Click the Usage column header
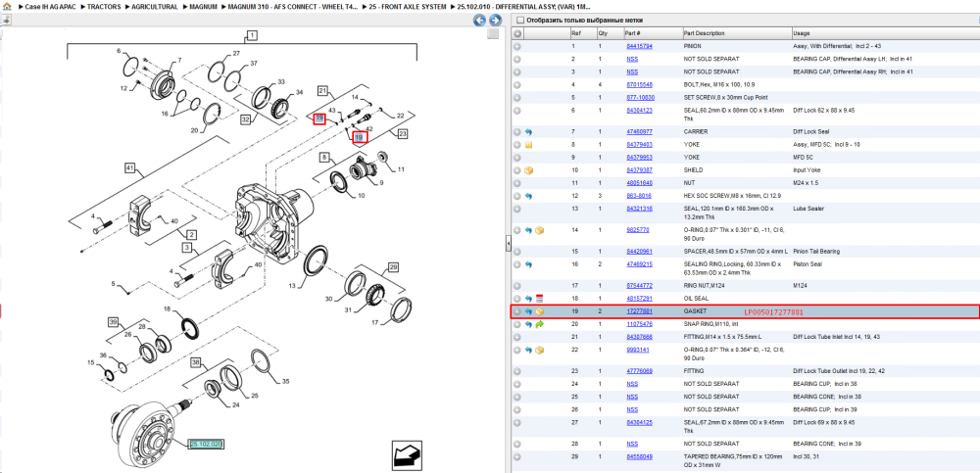 tap(884, 33)
